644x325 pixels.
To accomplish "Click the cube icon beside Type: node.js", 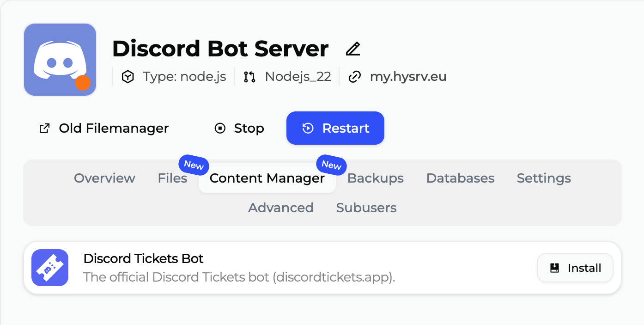I will pyautogui.click(x=128, y=77).
